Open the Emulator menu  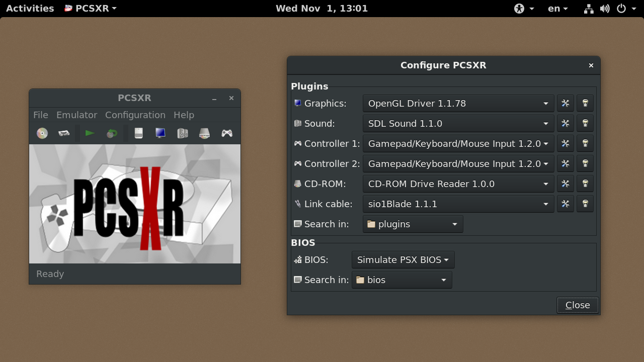pyautogui.click(x=76, y=115)
